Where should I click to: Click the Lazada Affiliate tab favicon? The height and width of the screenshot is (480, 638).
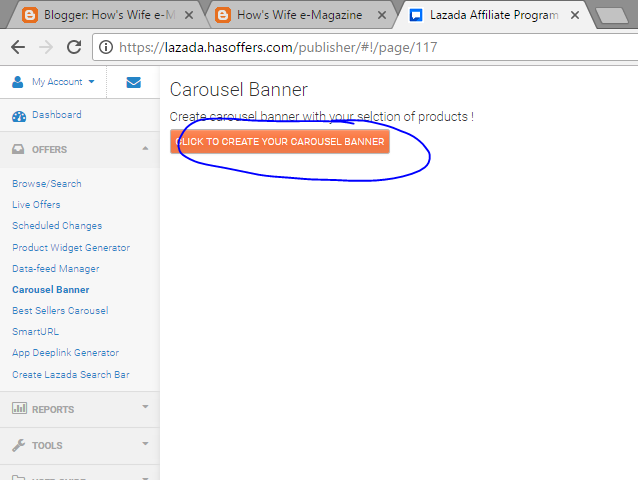(x=415, y=15)
